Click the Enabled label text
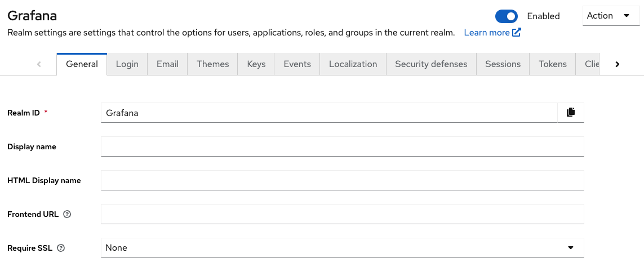Screen dimensions: 644x271 pyautogui.click(x=543, y=16)
